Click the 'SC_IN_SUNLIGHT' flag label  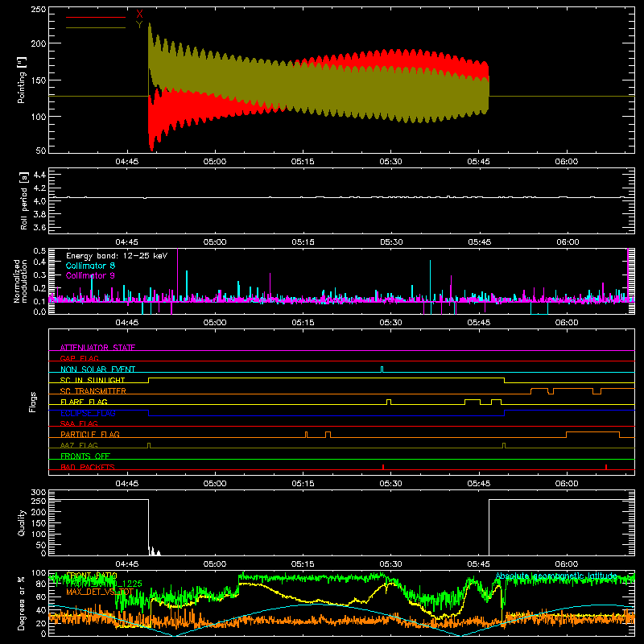(93, 380)
